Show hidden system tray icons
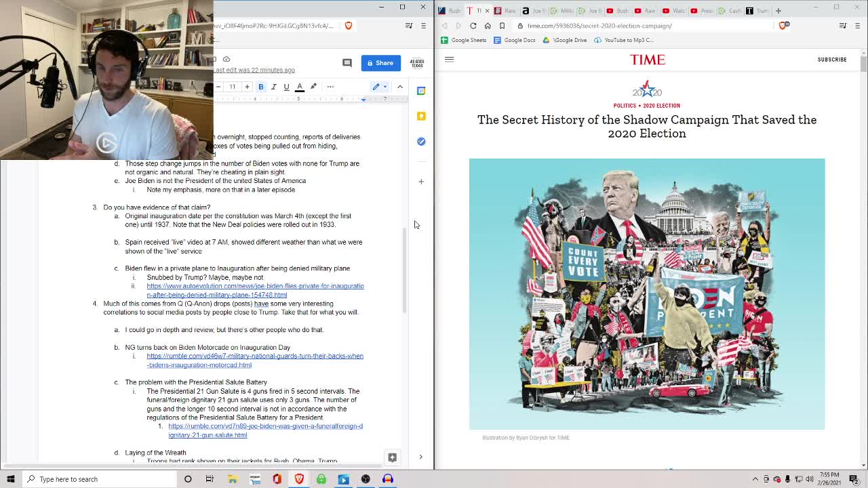 pyautogui.click(x=755, y=479)
